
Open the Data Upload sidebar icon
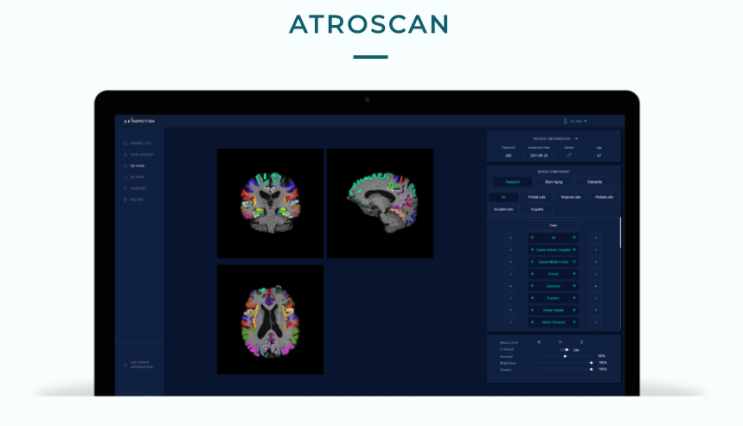(x=125, y=154)
